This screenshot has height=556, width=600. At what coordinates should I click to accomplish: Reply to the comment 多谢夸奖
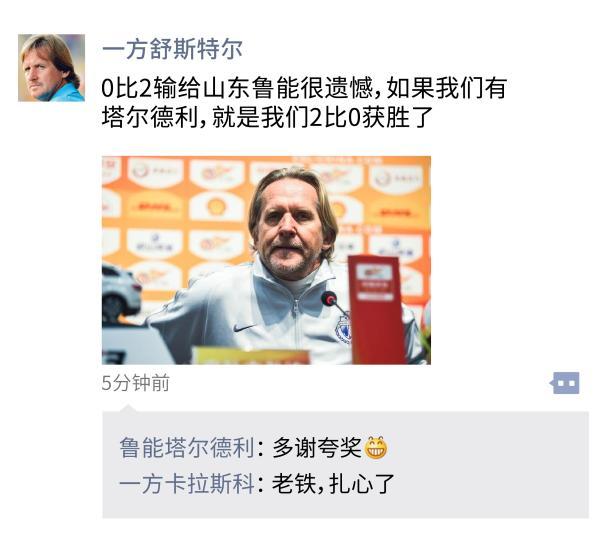(317, 447)
